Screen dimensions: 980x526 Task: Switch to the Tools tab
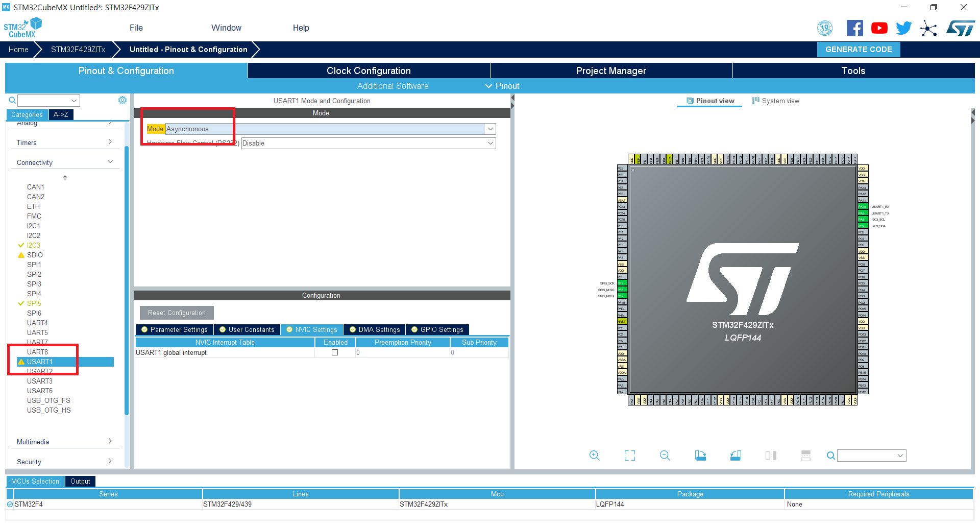coord(853,70)
